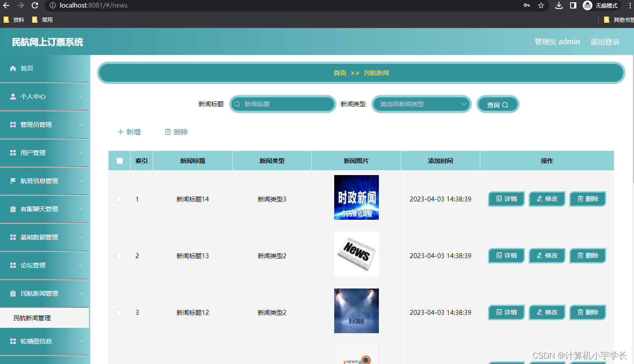Expand 航班信息管理 with its chevron

(81, 181)
